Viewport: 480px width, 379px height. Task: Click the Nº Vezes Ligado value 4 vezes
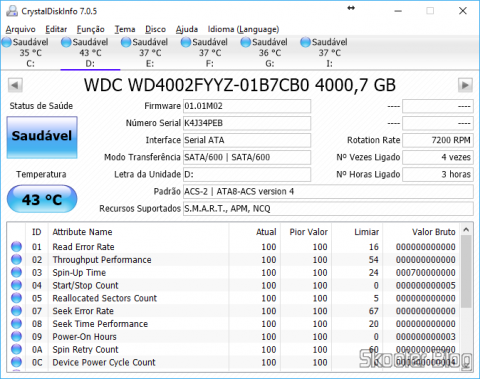pyautogui.click(x=438, y=157)
